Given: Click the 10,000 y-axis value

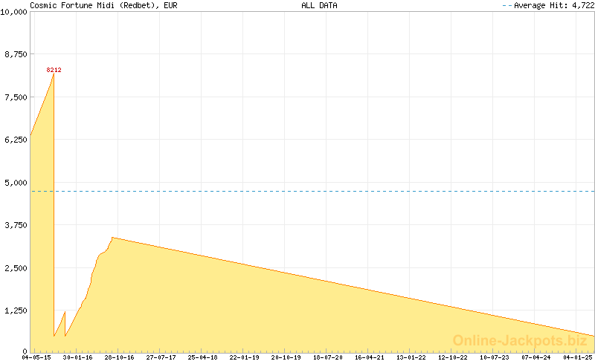Looking at the screenshot, I should click(15, 12).
